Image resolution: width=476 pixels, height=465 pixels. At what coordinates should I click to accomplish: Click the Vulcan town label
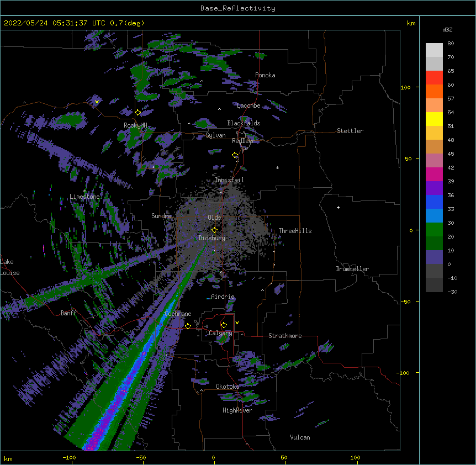click(300, 437)
